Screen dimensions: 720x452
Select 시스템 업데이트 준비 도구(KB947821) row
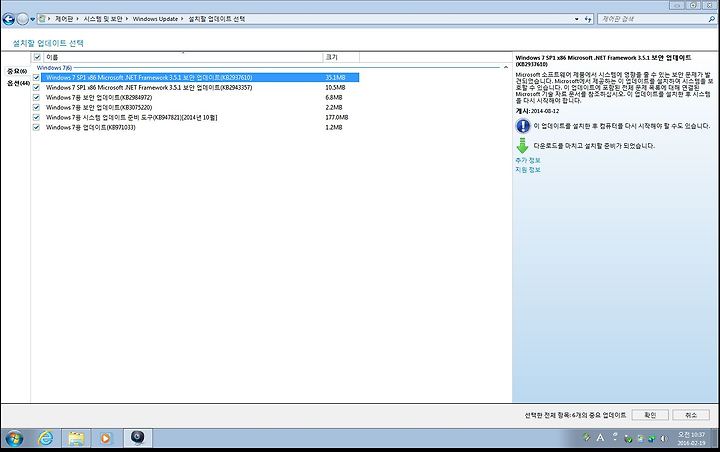[x=200, y=118]
